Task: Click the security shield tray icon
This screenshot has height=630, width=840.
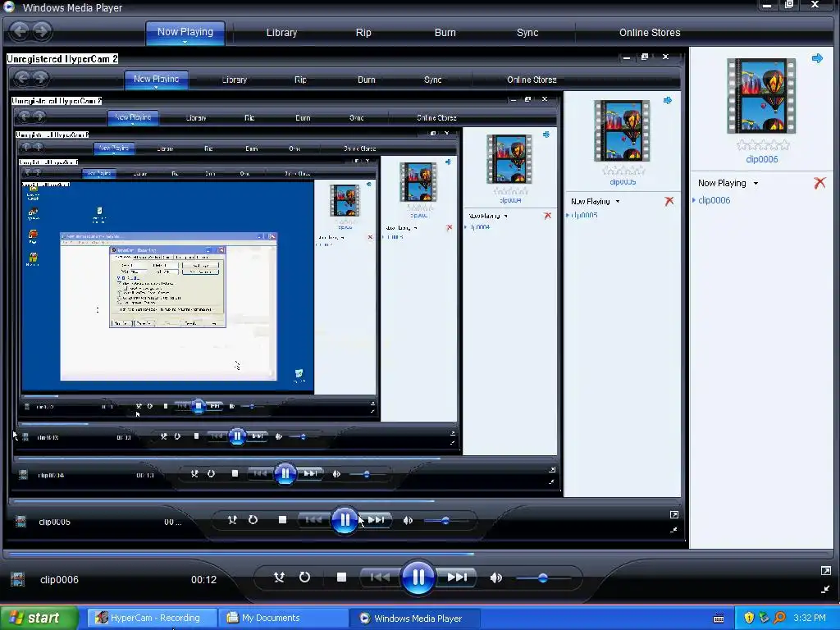Action: (x=749, y=618)
